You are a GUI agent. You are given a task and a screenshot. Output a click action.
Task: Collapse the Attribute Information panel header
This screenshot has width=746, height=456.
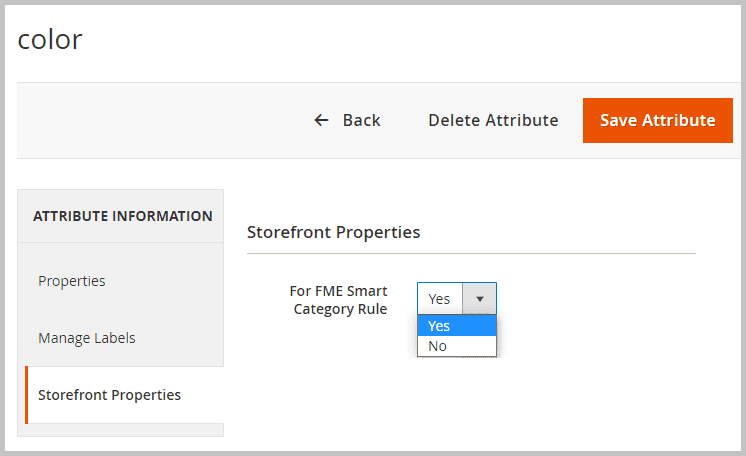[x=123, y=216]
